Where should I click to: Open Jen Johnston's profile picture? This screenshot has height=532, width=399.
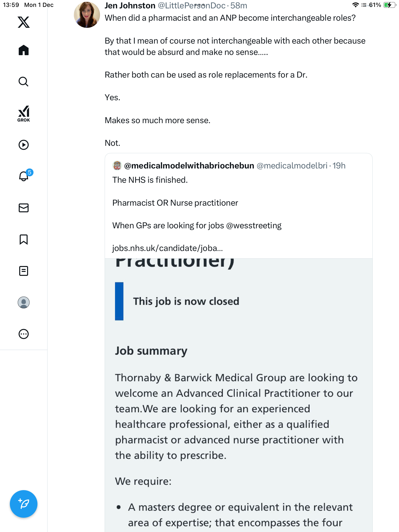[x=87, y=15]
